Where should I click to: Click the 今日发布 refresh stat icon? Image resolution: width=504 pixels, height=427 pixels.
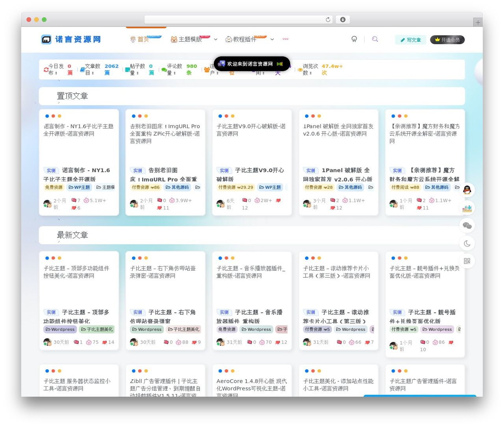(46, 70)
